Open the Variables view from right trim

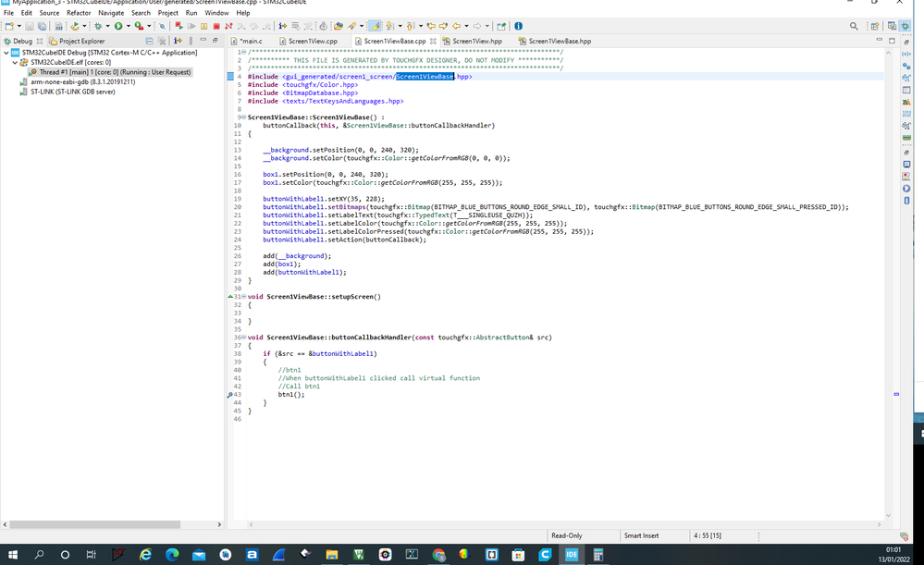click(906, 54)
